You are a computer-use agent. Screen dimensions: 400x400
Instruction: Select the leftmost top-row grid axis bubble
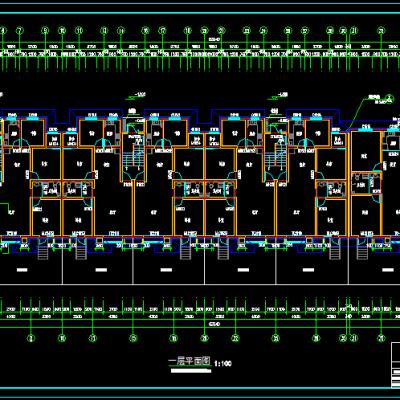[3, 31]
